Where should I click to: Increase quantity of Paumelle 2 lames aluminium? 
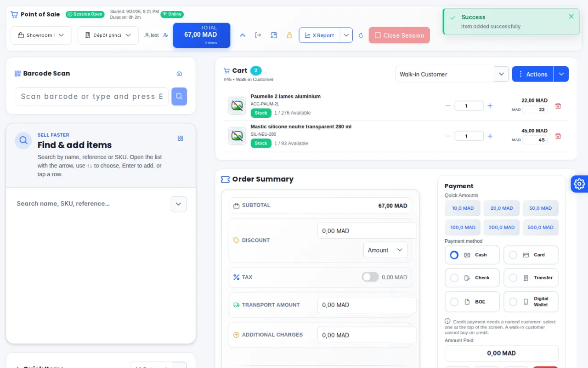click(490, 106)
